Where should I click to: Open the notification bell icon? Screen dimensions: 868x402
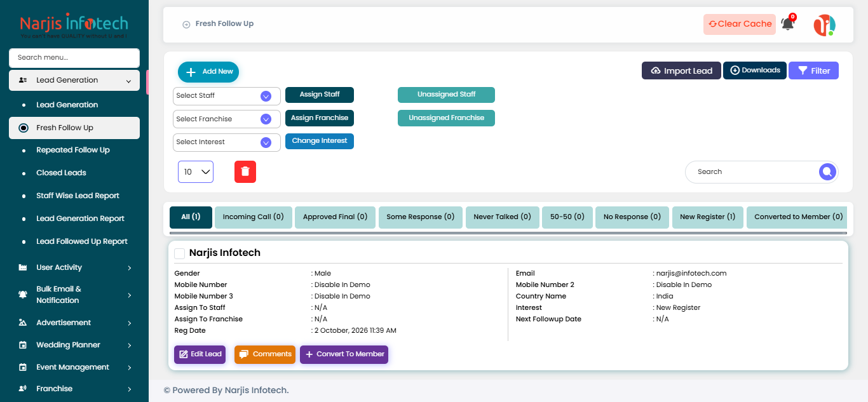(x=787, y=24)
